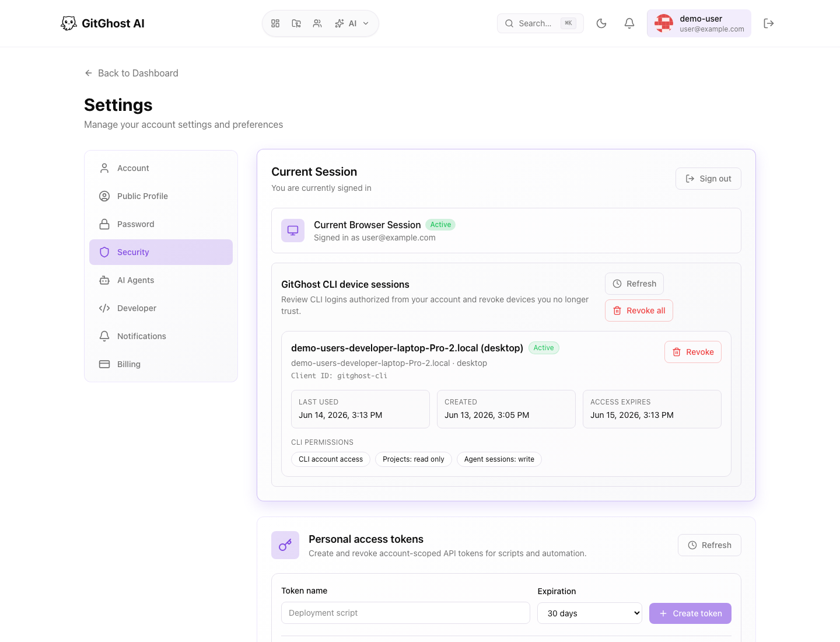The width and height of the screenshot is (840, 642).
Task: Click the ⌘K shortcut badge in search
Action: tap(568, 23)
